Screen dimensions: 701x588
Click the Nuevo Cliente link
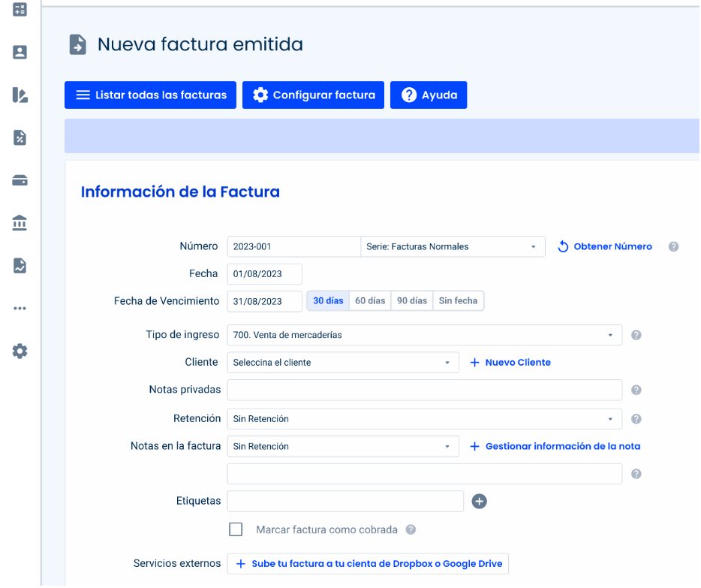[x=510, y=363]
